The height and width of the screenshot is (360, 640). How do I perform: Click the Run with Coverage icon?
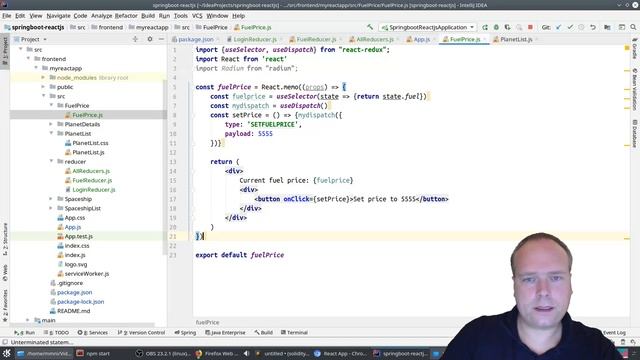(507, 27)
